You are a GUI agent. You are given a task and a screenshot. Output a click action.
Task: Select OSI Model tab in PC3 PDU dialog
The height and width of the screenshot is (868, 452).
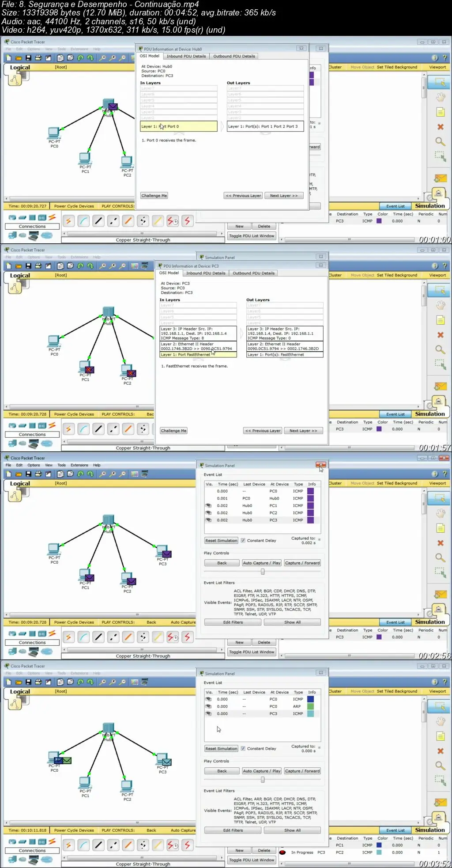click(x=169, y=273)
